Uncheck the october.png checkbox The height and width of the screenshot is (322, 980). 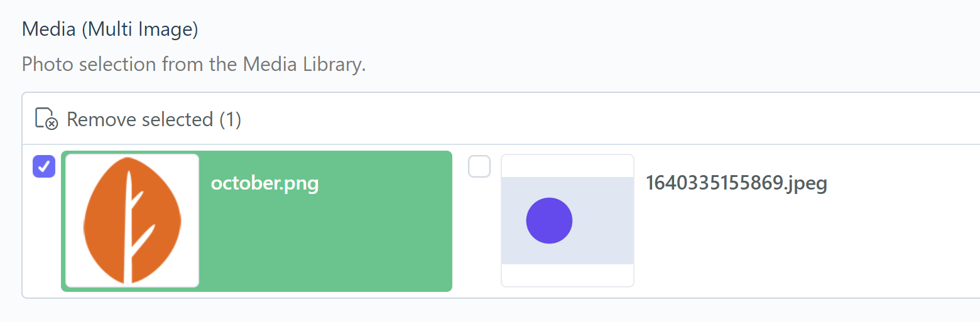point(44,166)
